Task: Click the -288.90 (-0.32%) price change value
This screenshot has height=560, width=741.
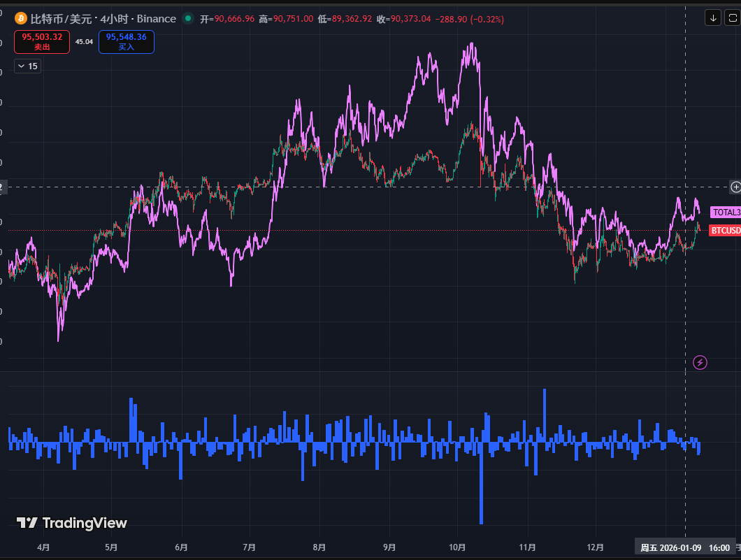Action: point(469,19)
